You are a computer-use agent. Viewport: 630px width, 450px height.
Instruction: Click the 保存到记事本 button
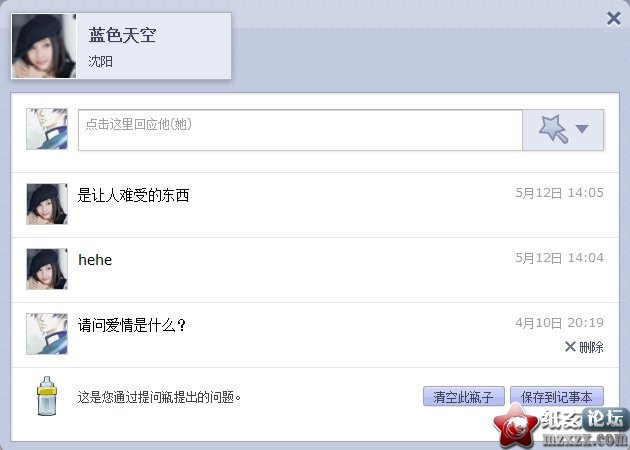click(x=556, y=397)
